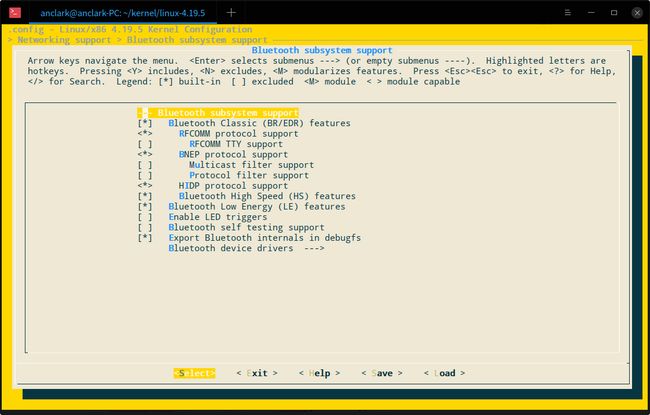Enable Protocol filter support checkbox
Screen dimensions: 650x415
145,175
